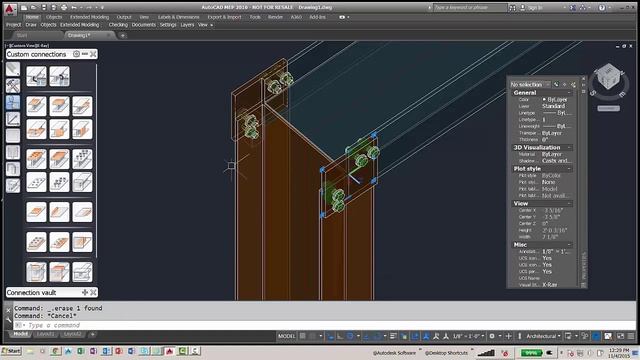Expand the Connection vault panel plus button

tap(84, 292)
